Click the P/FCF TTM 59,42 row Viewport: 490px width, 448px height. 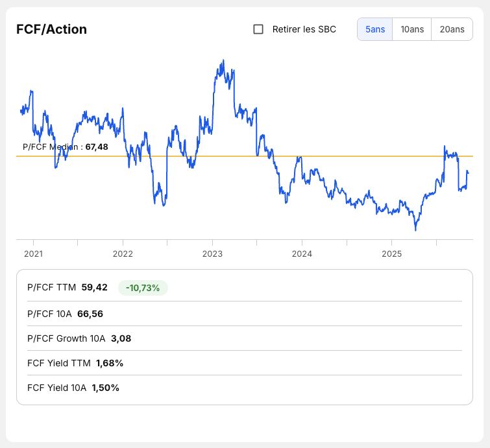[245, 287]
